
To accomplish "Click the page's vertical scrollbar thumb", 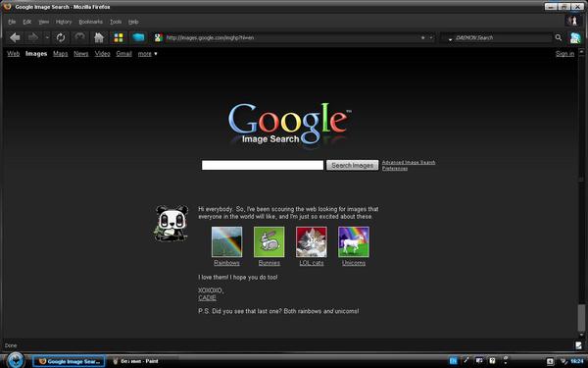I will click(581, 318).
